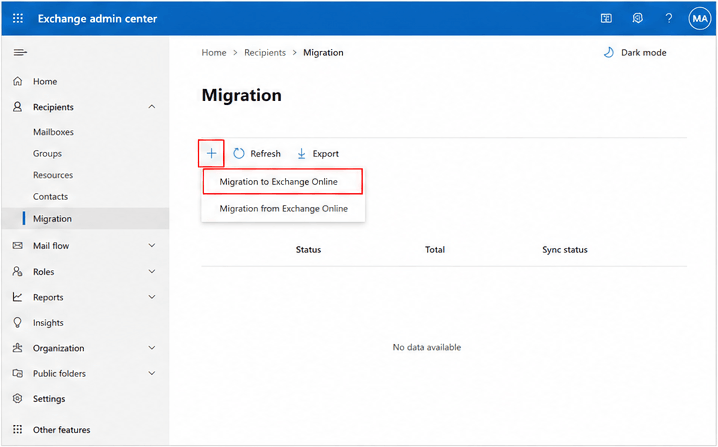This screenshot has height=447, width=718.
Task: Open Groups under Recipients
Action: click(47, 153)
